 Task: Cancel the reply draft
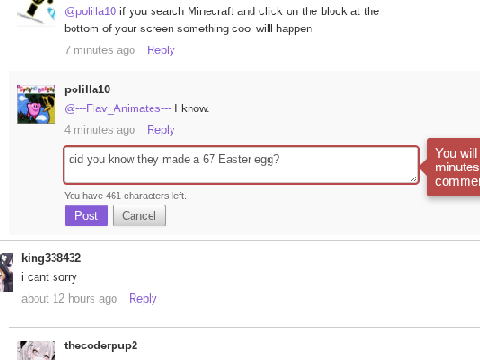(139, 216)
